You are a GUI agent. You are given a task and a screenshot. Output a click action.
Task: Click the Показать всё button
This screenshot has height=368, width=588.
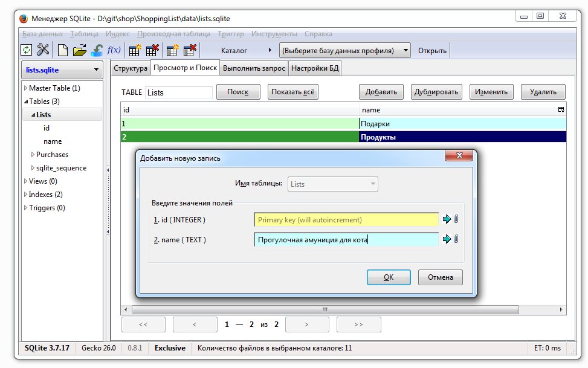click(x=293, y=92)
